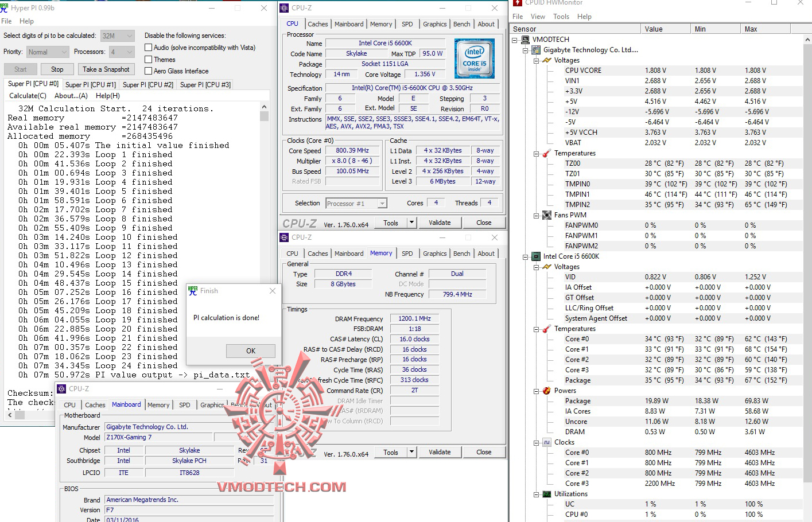Open the Tools menu in HWMonitor

(x=561, y=17)
